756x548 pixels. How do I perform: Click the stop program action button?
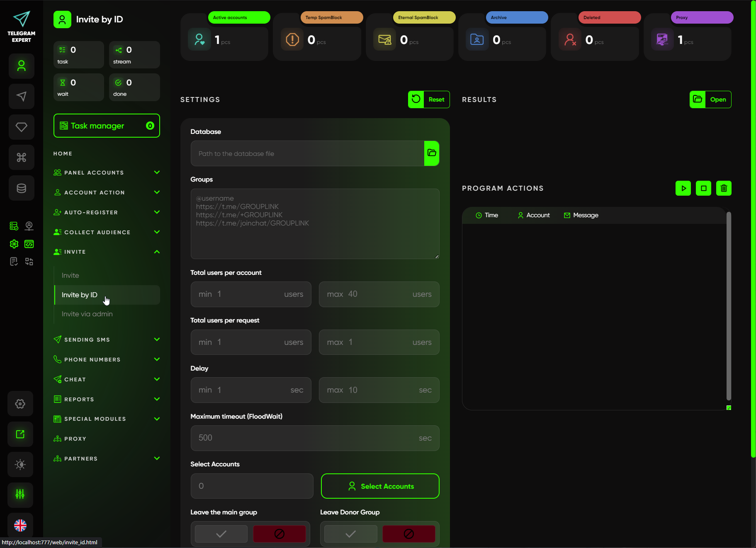click(703, 188)
